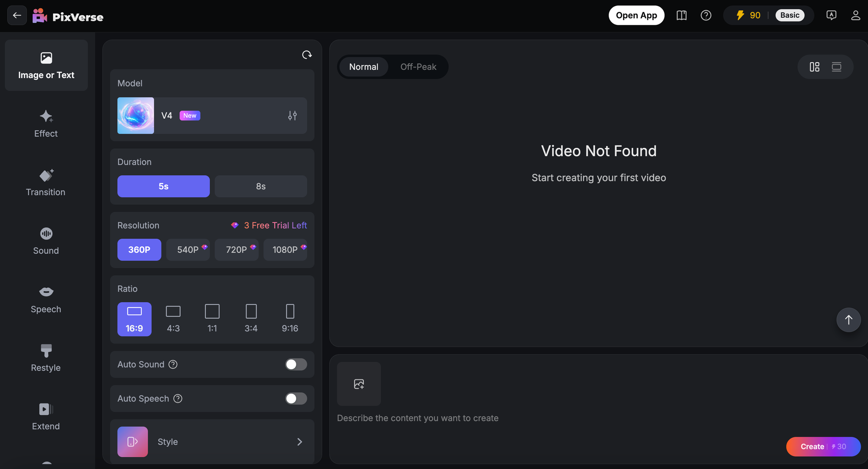868x469 pixels.
Task: Select 8s duration
Action: (x=261, y=186)
